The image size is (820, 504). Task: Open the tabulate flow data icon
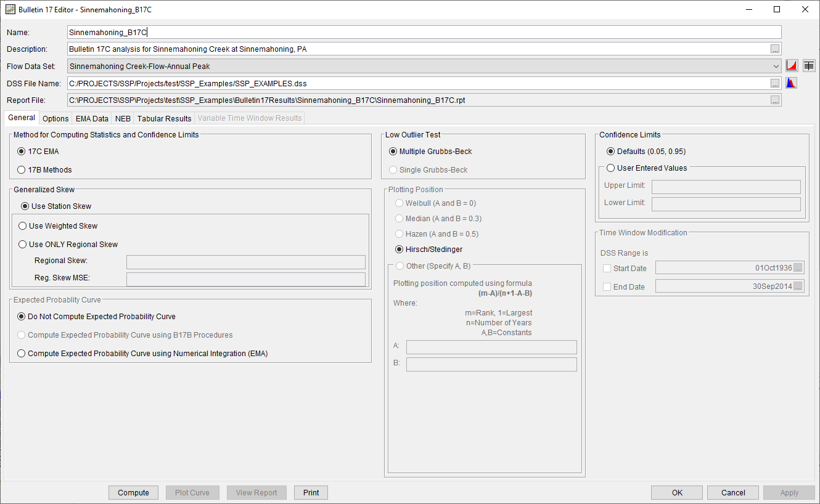809,66
